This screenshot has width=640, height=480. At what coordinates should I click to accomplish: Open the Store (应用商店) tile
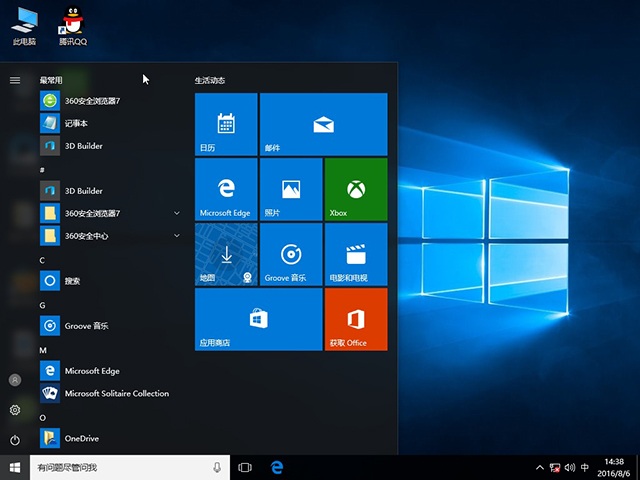point(258,319)
